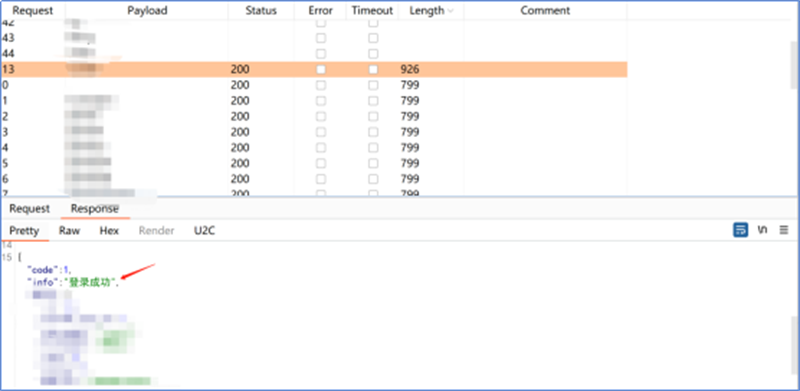The height and width of the screenshot is (391, 800).
Task: Sort results by the Payload column header
Action: pos(147,11)
